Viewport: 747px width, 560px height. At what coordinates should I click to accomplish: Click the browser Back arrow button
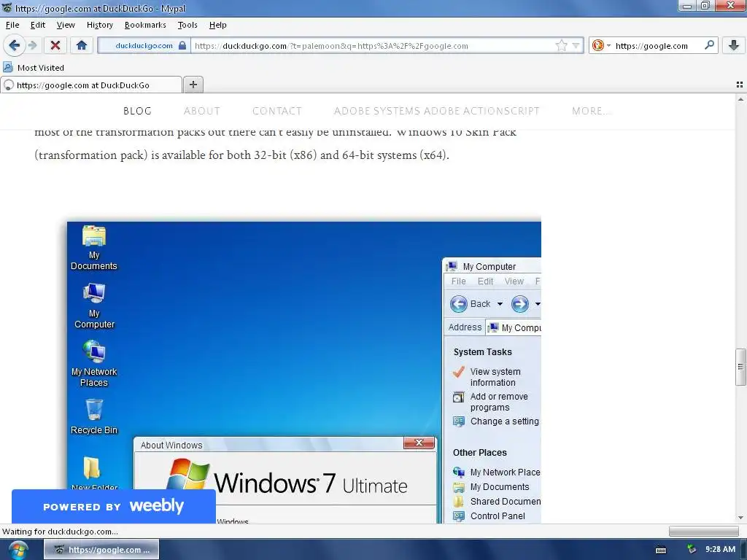[14, 45]
